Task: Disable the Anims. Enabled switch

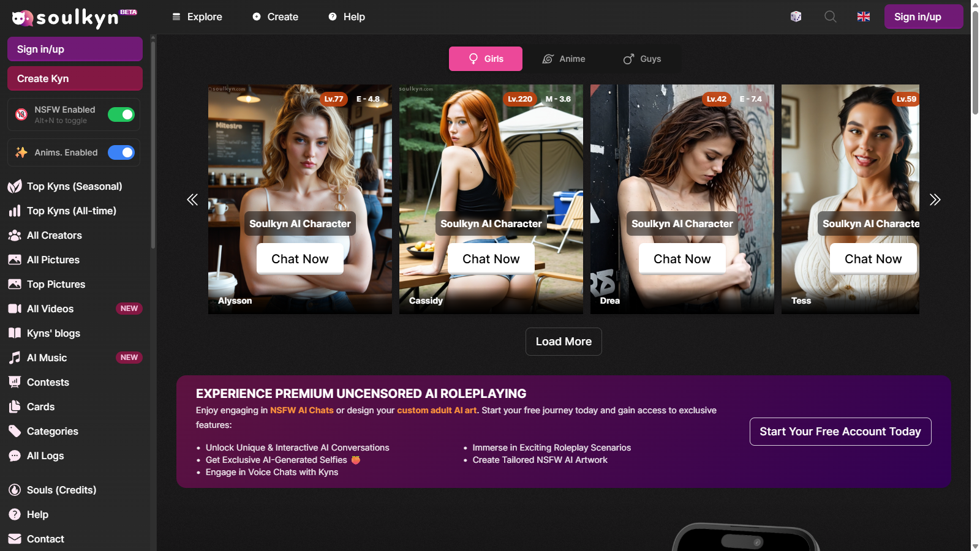Action: click(x=122, y=152)
